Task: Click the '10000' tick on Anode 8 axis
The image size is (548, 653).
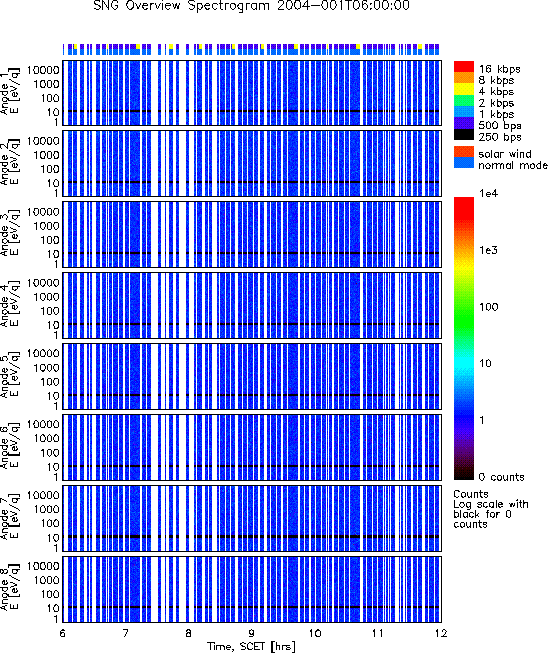Action: click(43, 566)
